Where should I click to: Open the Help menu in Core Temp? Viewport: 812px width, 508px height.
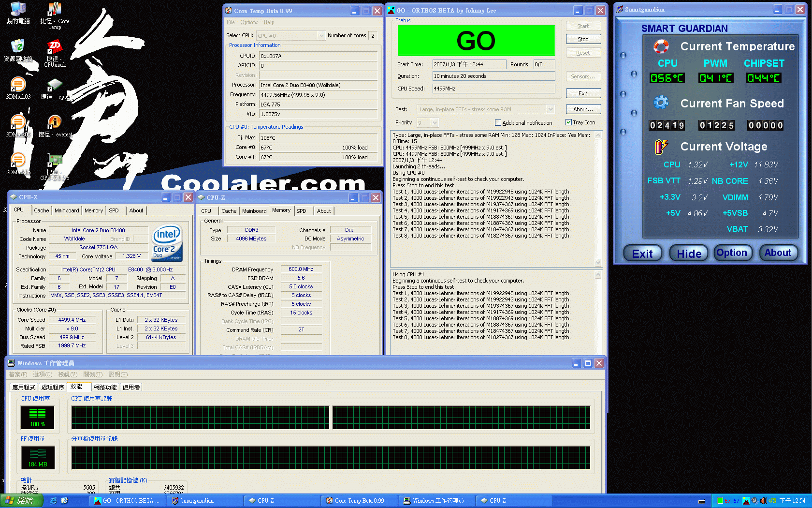[269, 22]
